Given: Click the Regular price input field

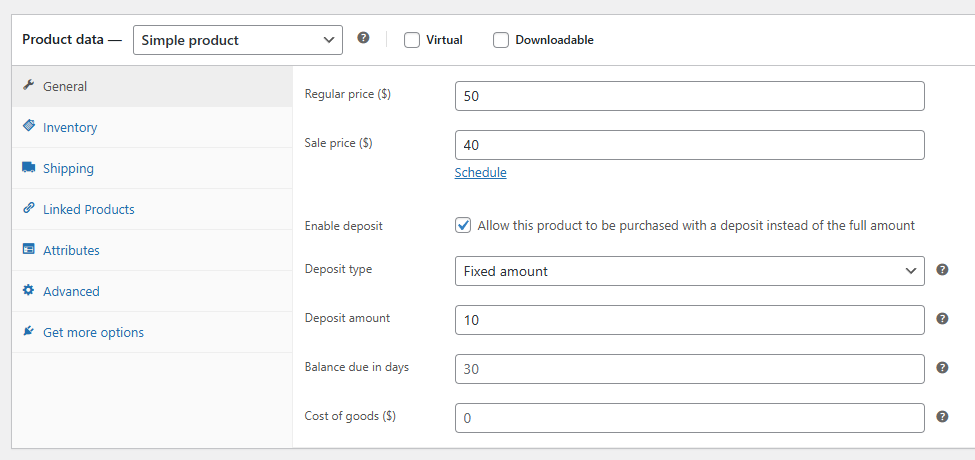Looking at the screenshot, I should pos(690,96).
